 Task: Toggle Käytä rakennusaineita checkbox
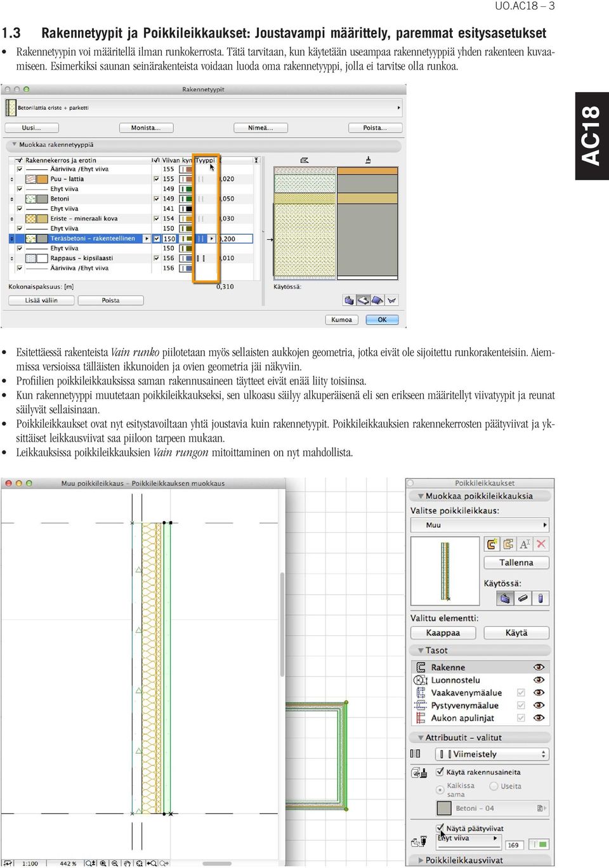(440, 772)
